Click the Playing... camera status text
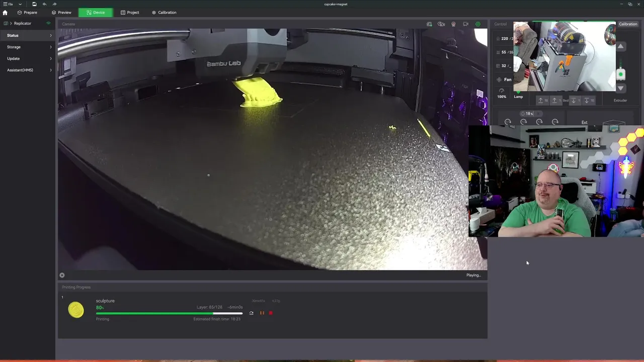 point(473,275)
